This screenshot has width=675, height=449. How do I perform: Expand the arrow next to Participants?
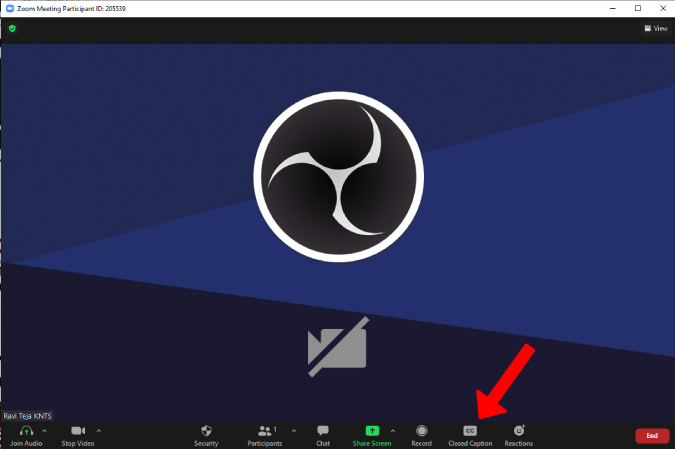click(x=294, y=430)
